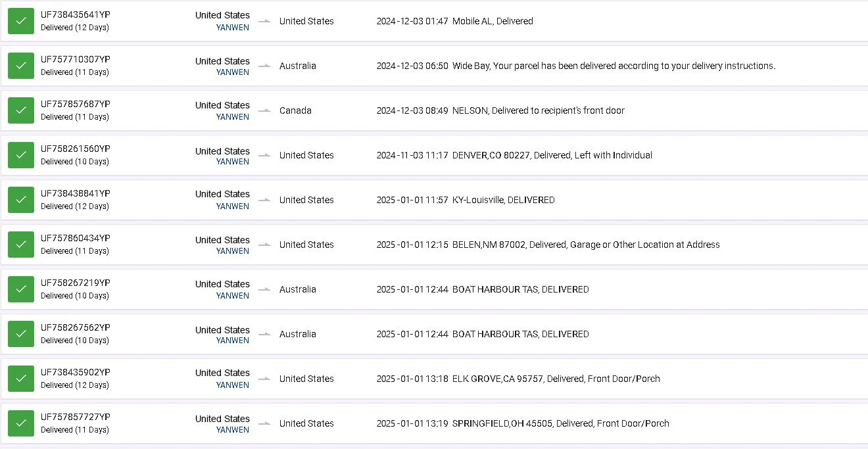This screenshot has height=449, width=868.
Task: Click the BELEN, NM 87002 delivery status text
Action: coord(585,245)
